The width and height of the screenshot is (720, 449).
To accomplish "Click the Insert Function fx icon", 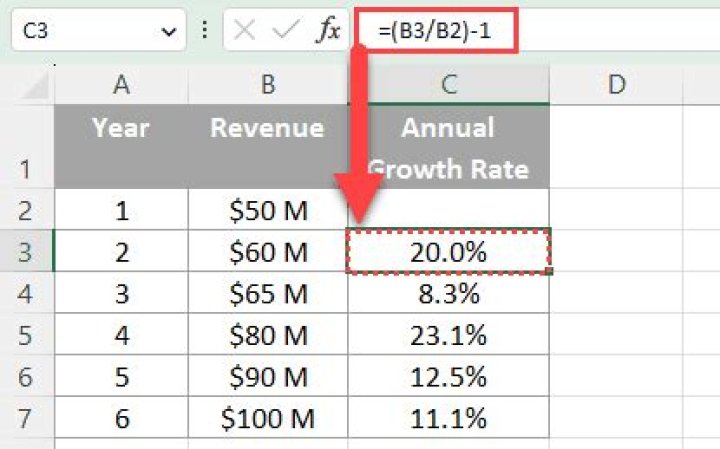I will click(x=328, y=31).
